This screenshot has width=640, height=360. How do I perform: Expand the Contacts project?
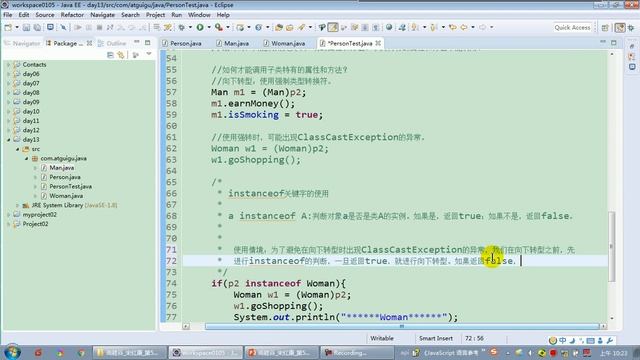click(x=8, y=64)
